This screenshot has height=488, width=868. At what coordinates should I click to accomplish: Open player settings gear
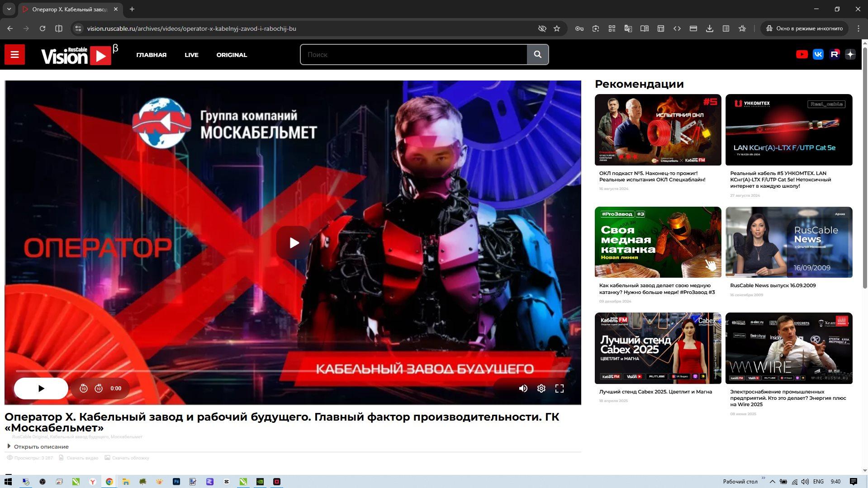click(541, 389)
